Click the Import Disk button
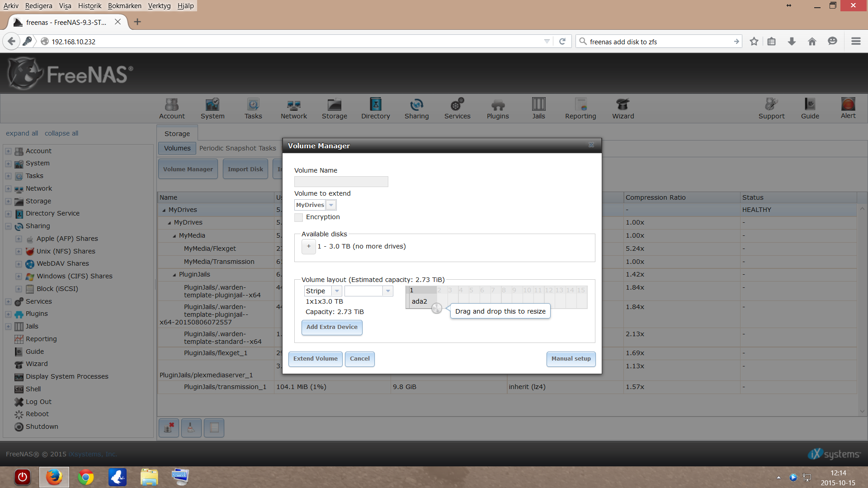The image size is (868, 488). coord(245,169)
